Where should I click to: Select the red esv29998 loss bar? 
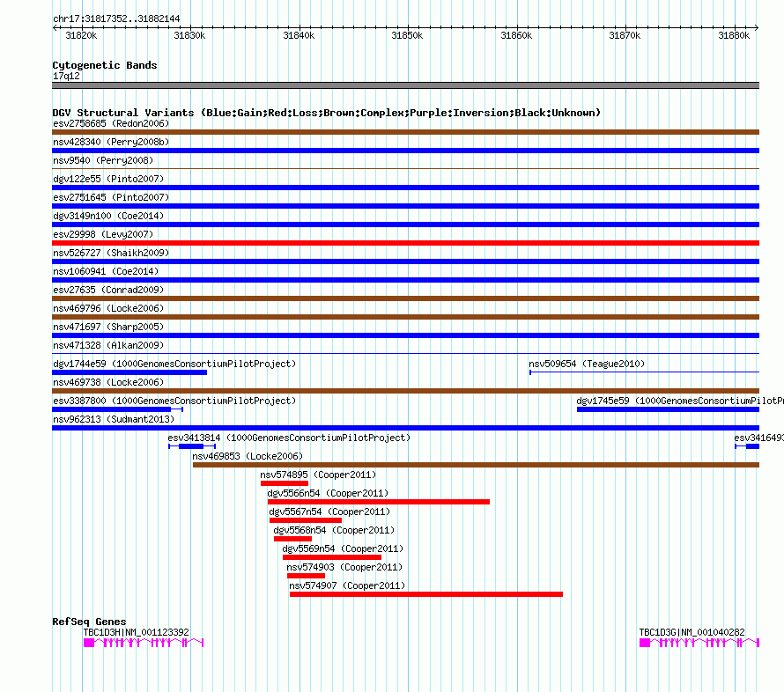click(x=405, y=243)
